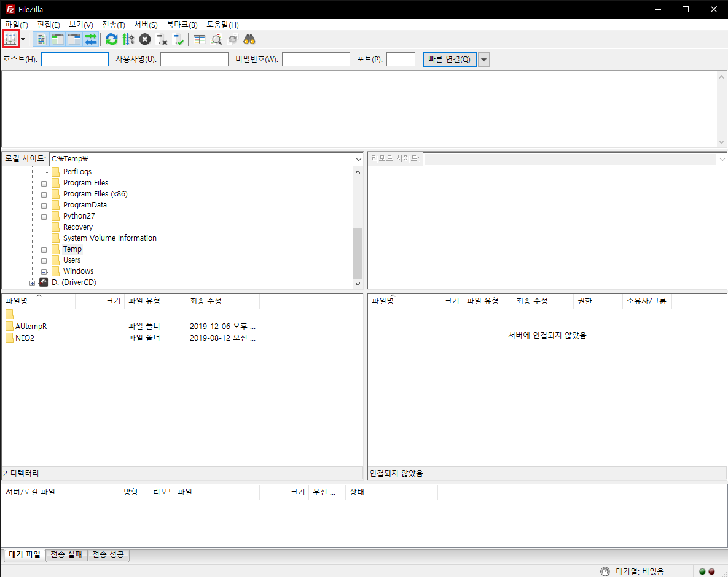Open the local site path dropdown
728x577 pixels.
(358, 159)
